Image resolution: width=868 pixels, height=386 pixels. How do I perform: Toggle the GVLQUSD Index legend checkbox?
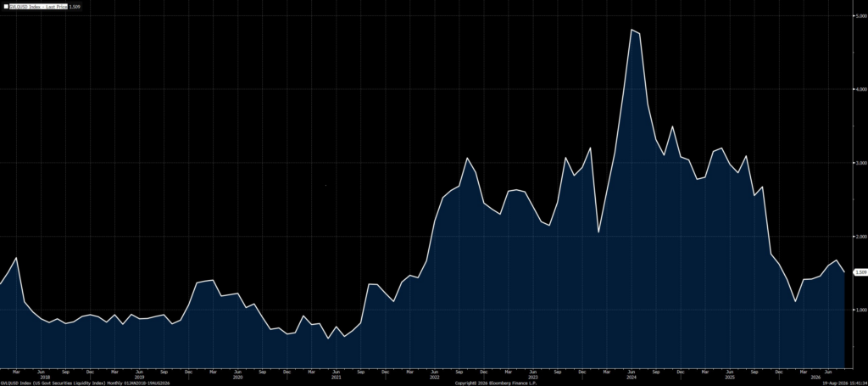tap(6, 7)
